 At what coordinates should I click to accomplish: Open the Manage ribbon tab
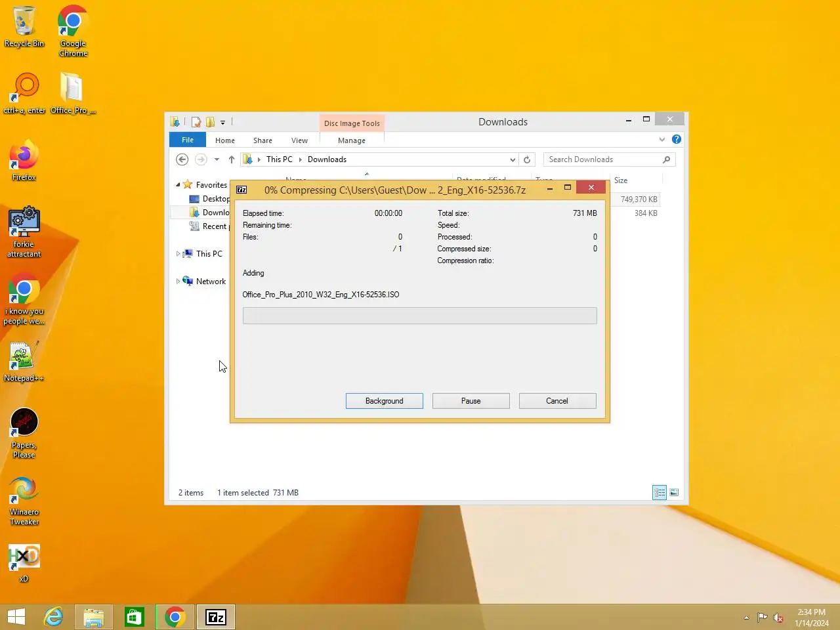[x=352, y=140]
